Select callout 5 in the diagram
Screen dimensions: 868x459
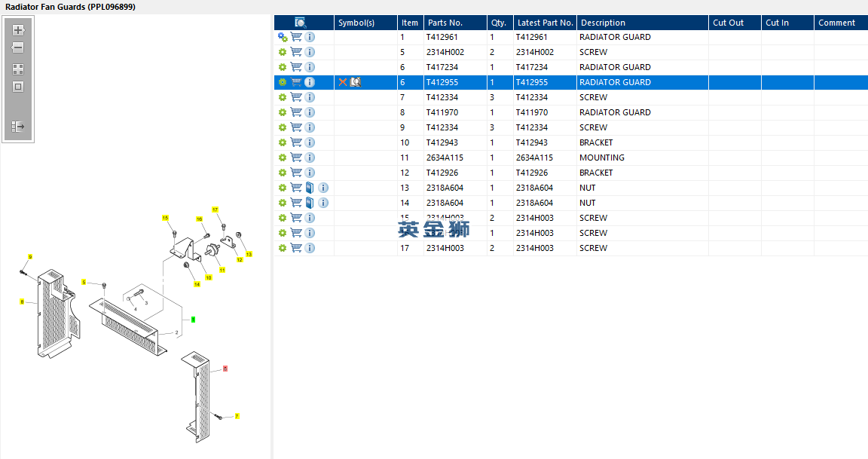tap(84, 283)
